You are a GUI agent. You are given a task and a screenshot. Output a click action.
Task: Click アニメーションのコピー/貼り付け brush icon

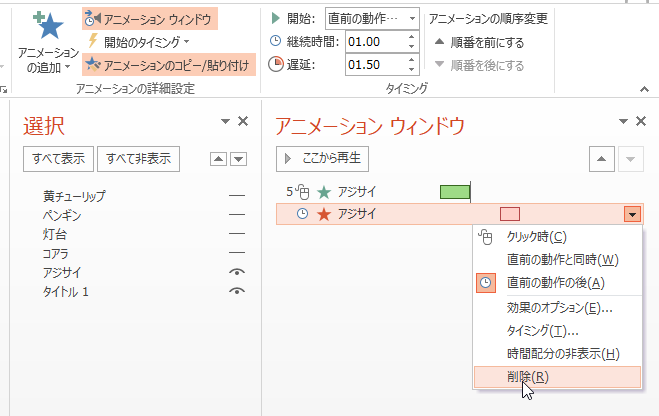(93, 64)
